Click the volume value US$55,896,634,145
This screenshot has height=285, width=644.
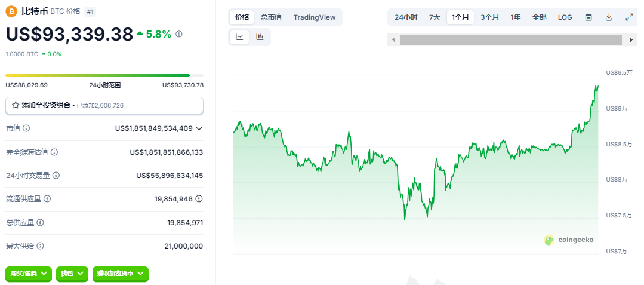click(170, 176)
